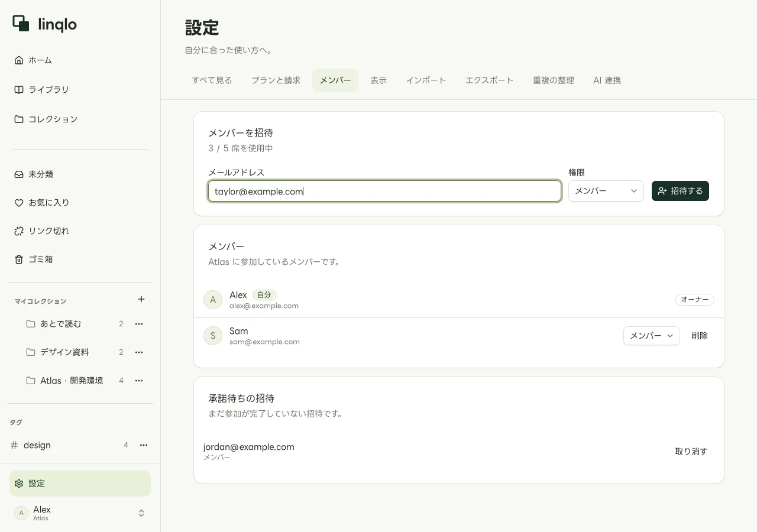Open the 権限 role dropdown

click(606, 191)
